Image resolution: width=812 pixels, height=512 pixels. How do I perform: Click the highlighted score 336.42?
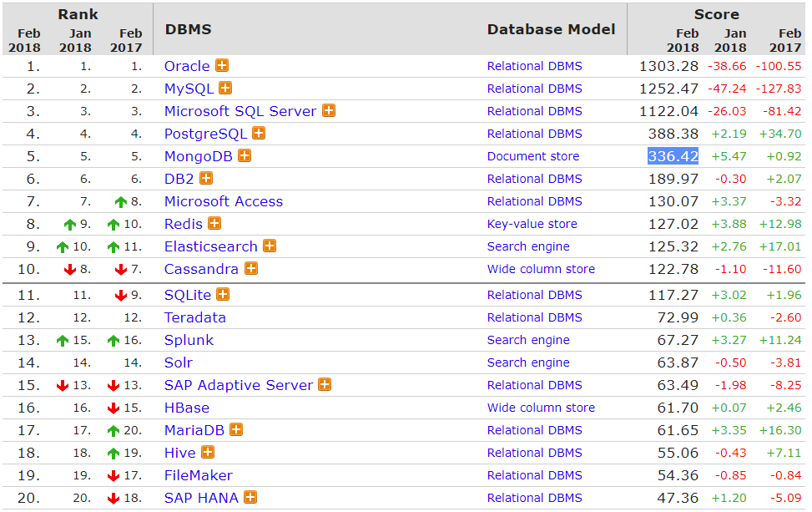[x=673, y=156]
